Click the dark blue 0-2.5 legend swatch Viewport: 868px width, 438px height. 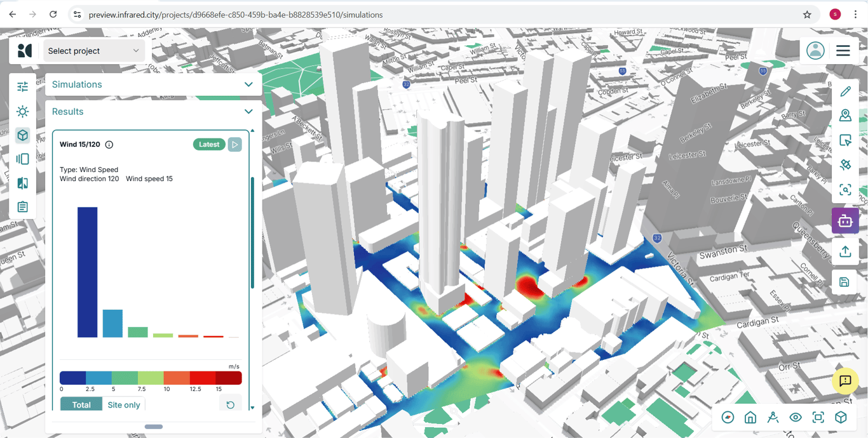pyautogui.click(x=73, y=378)
